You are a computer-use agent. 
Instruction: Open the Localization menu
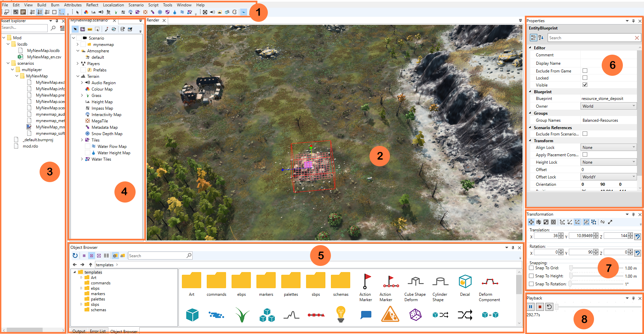113,5
